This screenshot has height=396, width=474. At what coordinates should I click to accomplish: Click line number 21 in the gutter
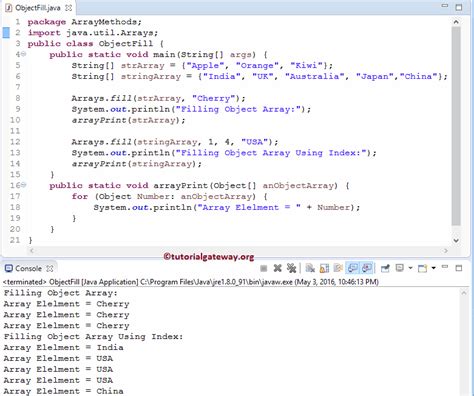coord(15,240)
